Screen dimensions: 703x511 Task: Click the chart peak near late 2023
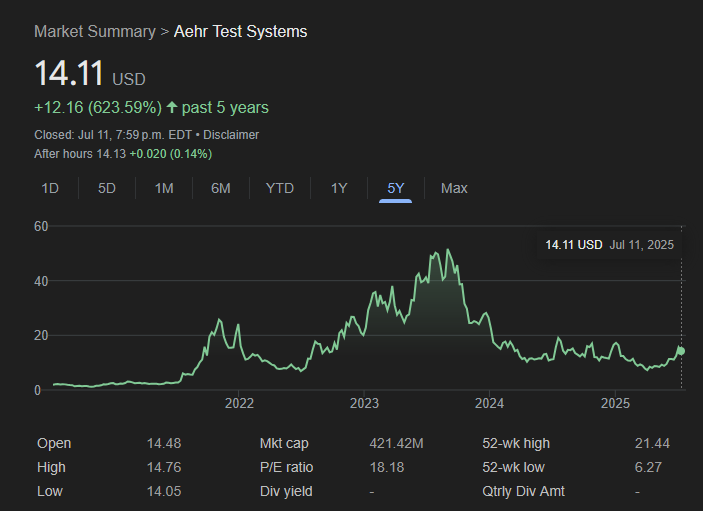click(447, 250)
